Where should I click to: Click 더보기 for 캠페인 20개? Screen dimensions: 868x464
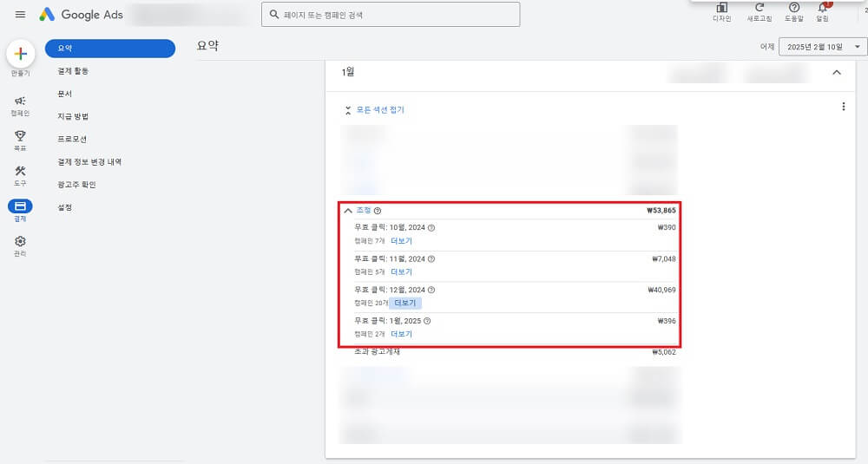click(x=405, y=303)
